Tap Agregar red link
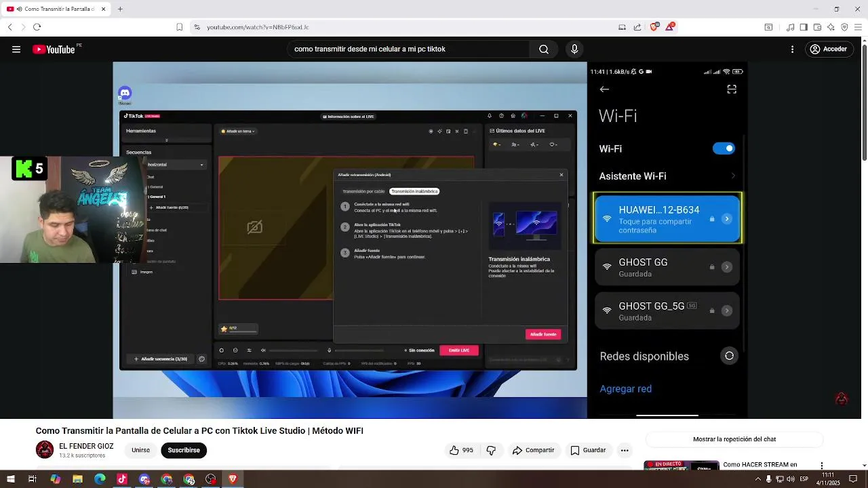The width and height of the screenshot is (868, 488). pos(626,389)
